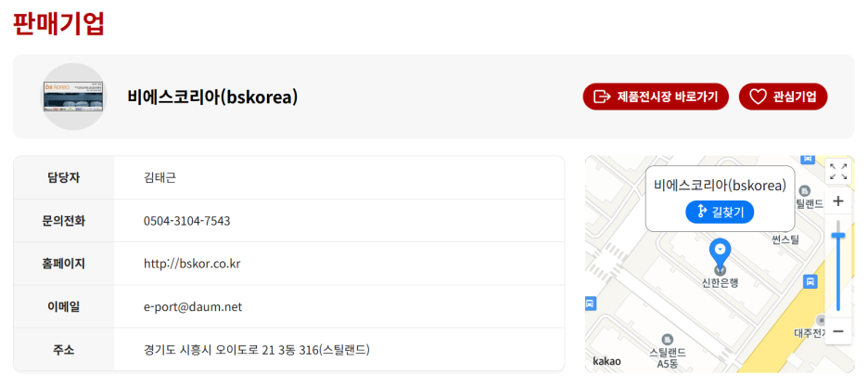
Task: Click the bskorea company logo thumbnail
Action: coord(74,97)
